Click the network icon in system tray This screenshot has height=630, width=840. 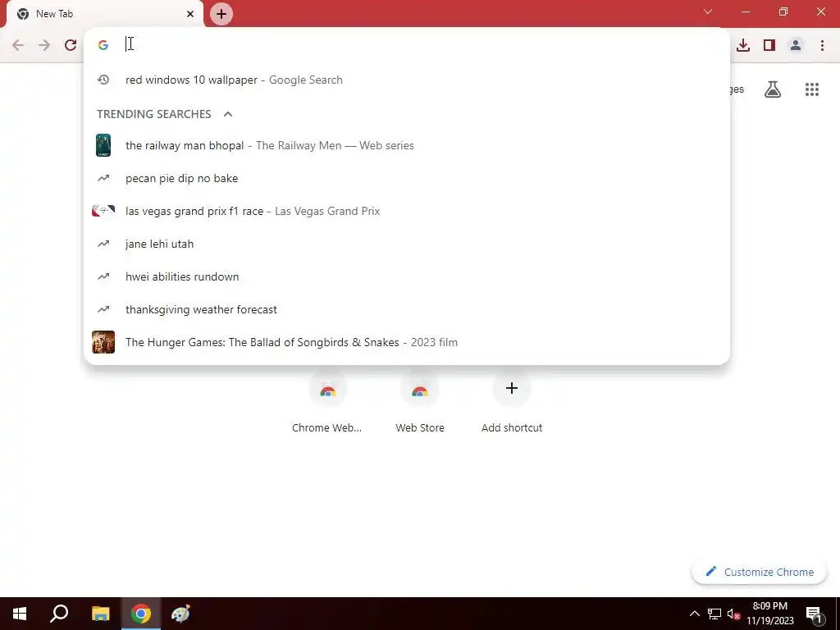(714, 614)
